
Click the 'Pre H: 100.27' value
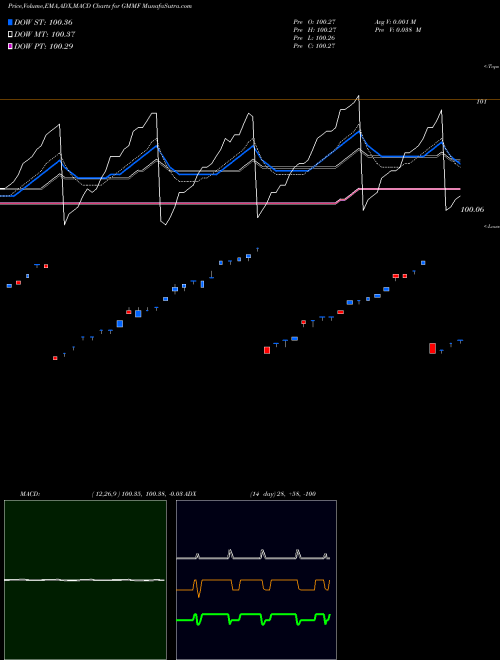click(x=314, y=30)
